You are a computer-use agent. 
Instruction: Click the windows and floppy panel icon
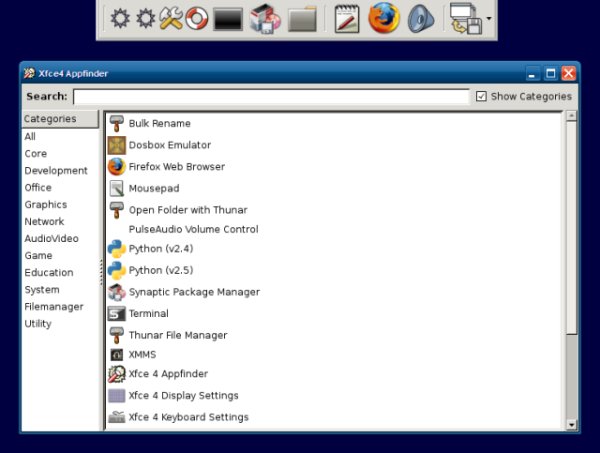tap(465, 18)
